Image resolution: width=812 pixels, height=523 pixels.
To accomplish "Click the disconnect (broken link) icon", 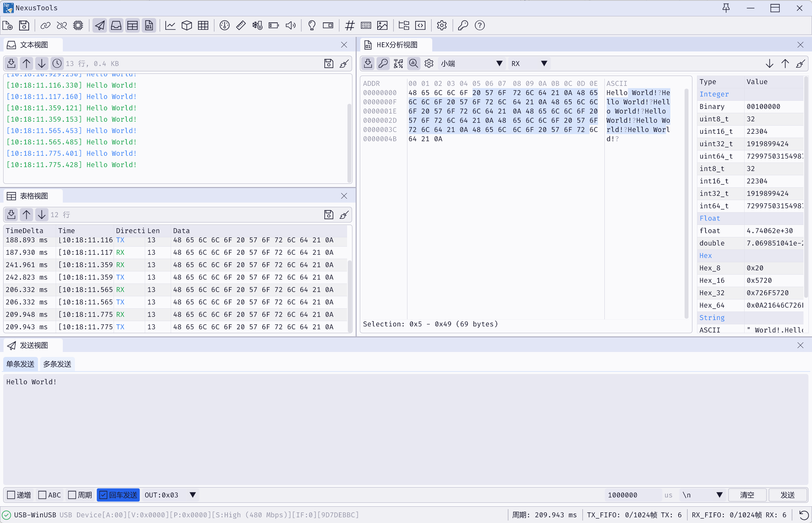I will tap(62, 25).
